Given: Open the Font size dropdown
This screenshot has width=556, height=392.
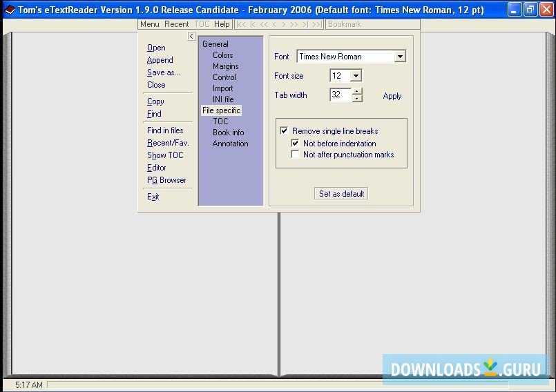Looking at the screenshot, I should point(356,75).
